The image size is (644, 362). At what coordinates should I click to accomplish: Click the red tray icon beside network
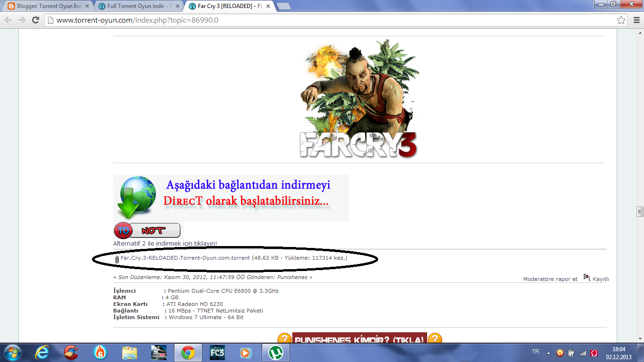[x=594, y=353]
